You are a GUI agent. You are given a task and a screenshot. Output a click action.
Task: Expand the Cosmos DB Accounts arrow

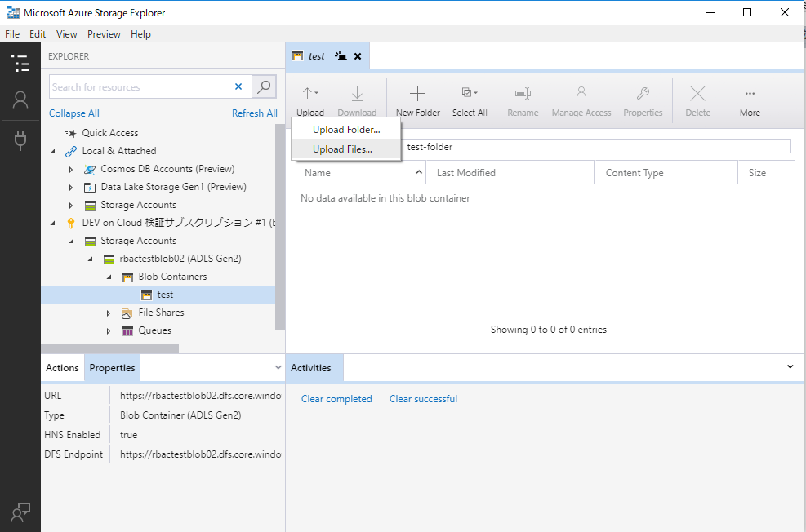tap(71, 170)
